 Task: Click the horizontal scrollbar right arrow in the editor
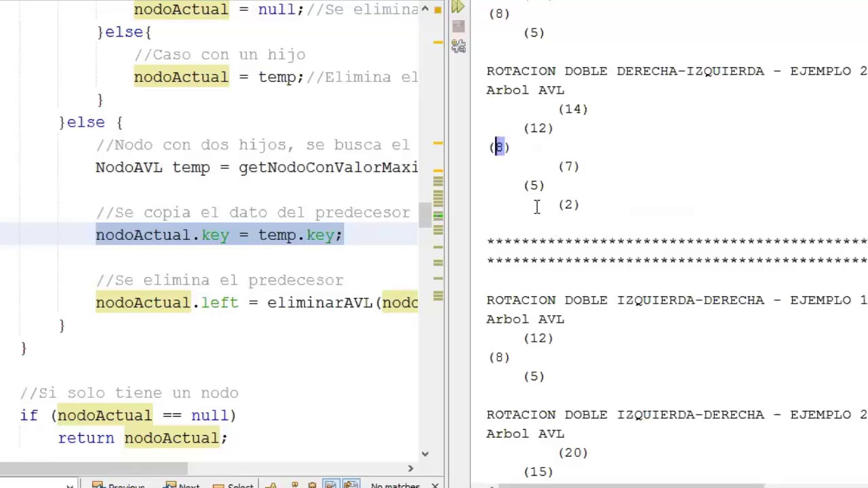[410, 468]
